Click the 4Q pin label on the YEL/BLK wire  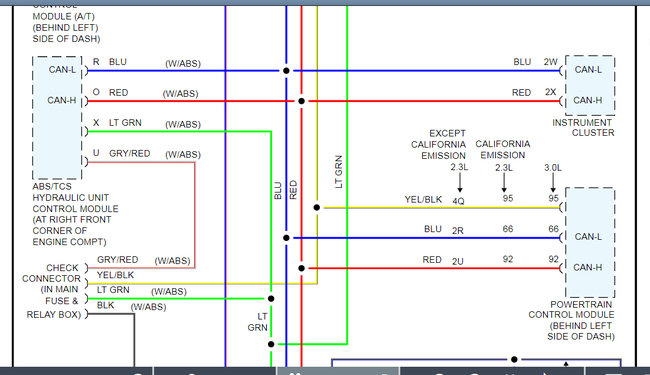point(458,201)
